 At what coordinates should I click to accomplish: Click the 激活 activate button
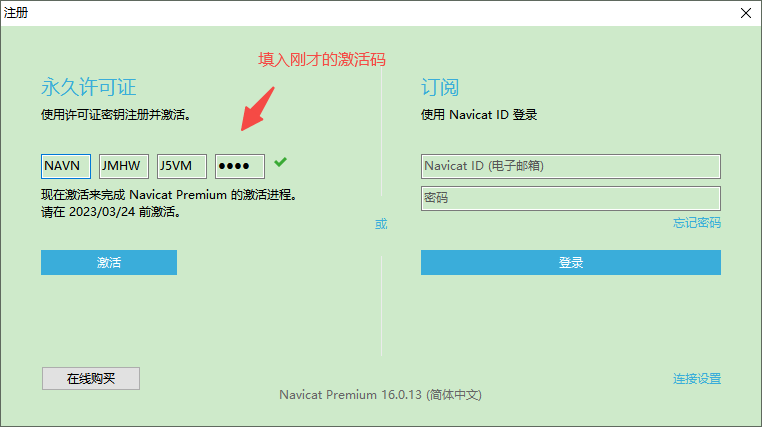click(109, 262)
